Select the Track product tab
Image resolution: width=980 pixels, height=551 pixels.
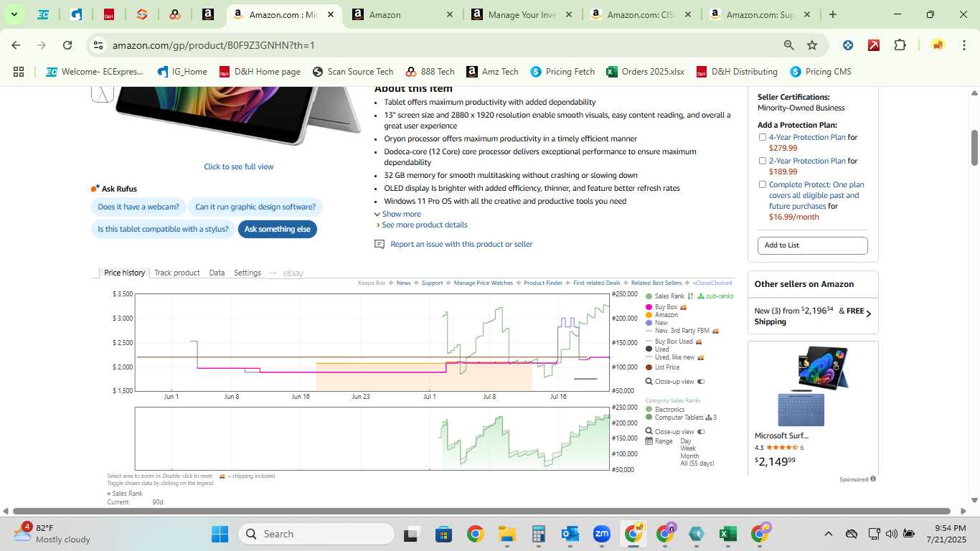click(x=176, y=273)
